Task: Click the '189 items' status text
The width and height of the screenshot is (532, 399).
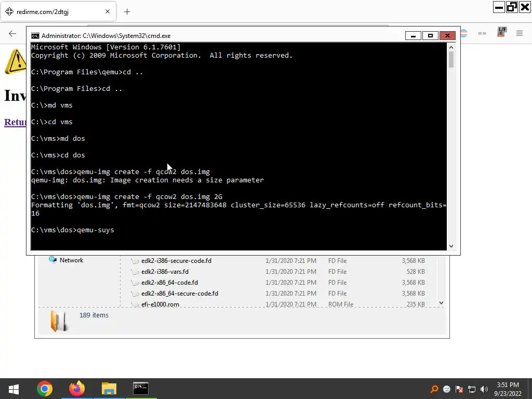Action: pos(94,315)
